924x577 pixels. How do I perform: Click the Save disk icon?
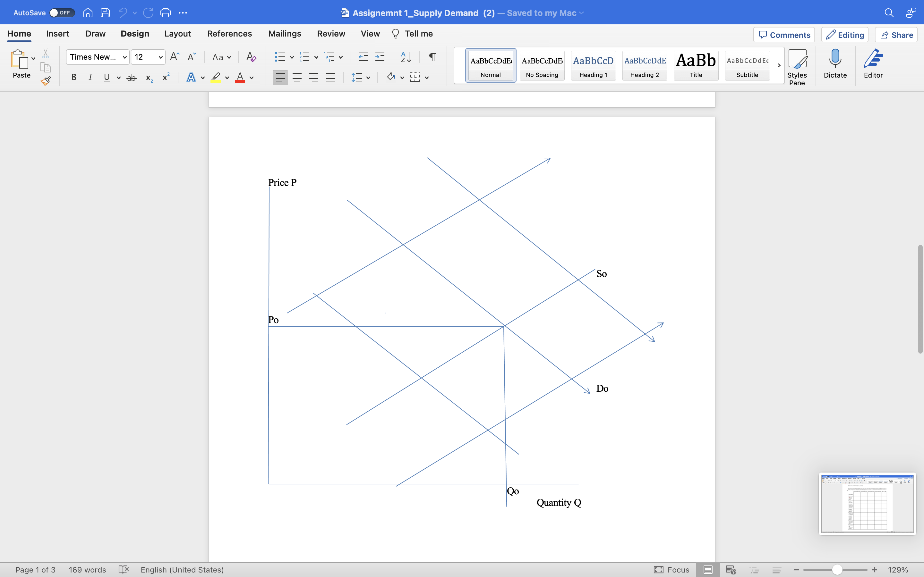pos(105,13)
